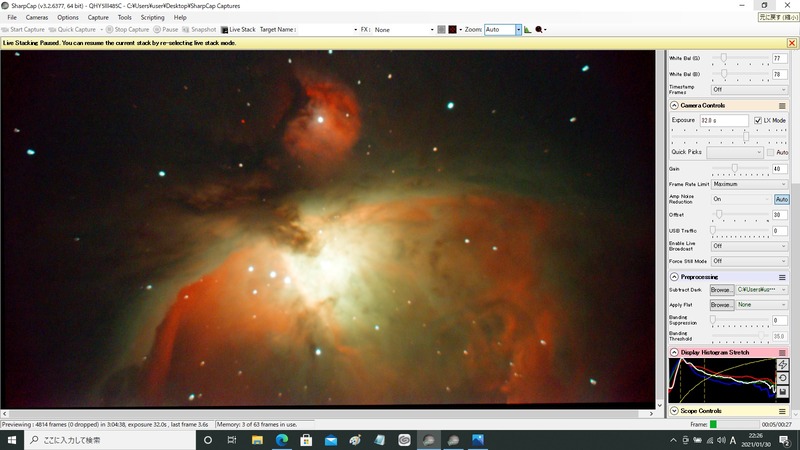This screenshot has height=450, width=800.
Task: Collapse the Preprocessing section
Action: click(674, 277)
